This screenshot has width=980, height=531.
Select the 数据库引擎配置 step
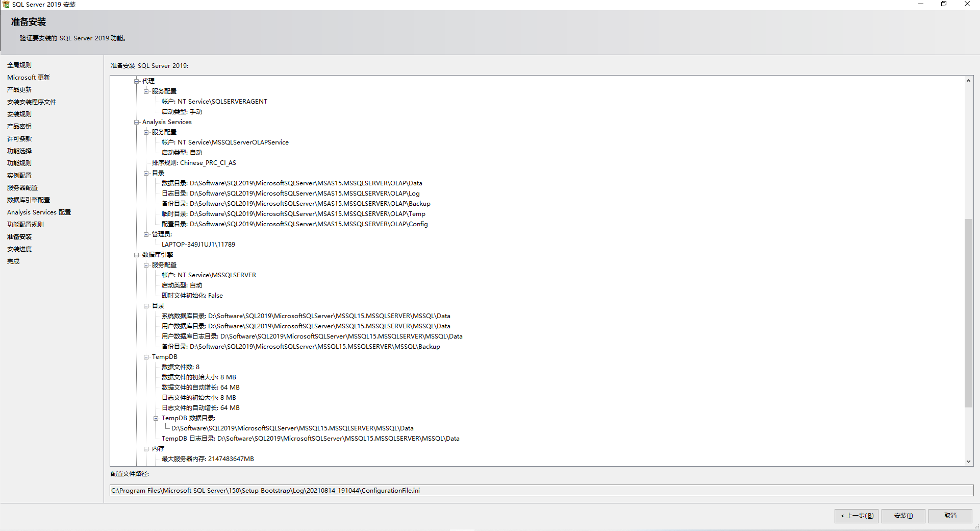click(29, 200)
